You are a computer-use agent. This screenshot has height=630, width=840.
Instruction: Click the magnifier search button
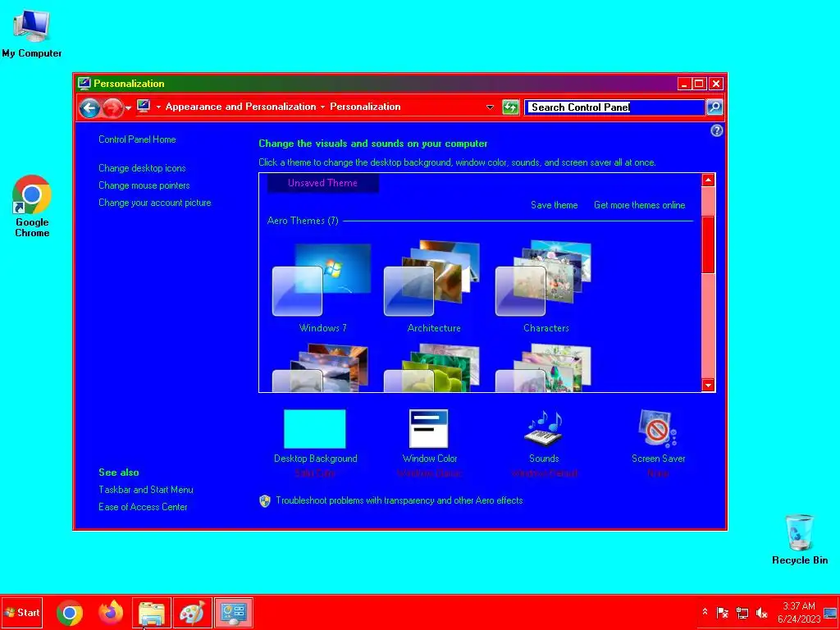714,107
